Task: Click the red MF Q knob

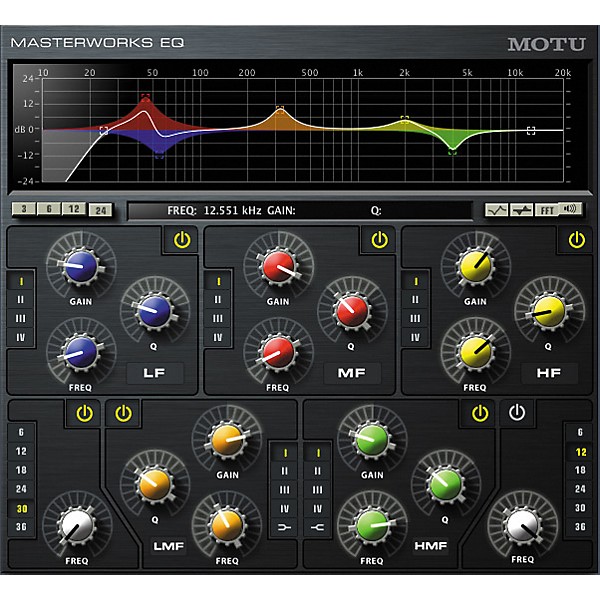Action: 352,310
